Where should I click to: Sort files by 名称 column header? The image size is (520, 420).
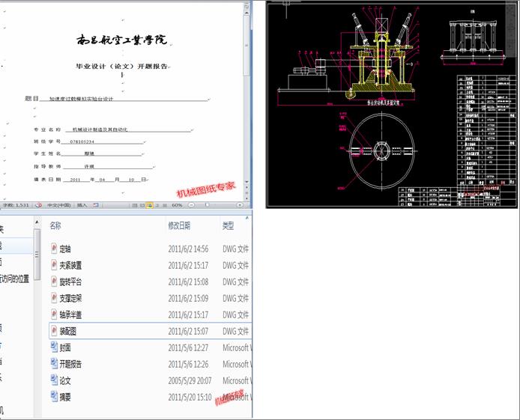[x=55, y=226]
